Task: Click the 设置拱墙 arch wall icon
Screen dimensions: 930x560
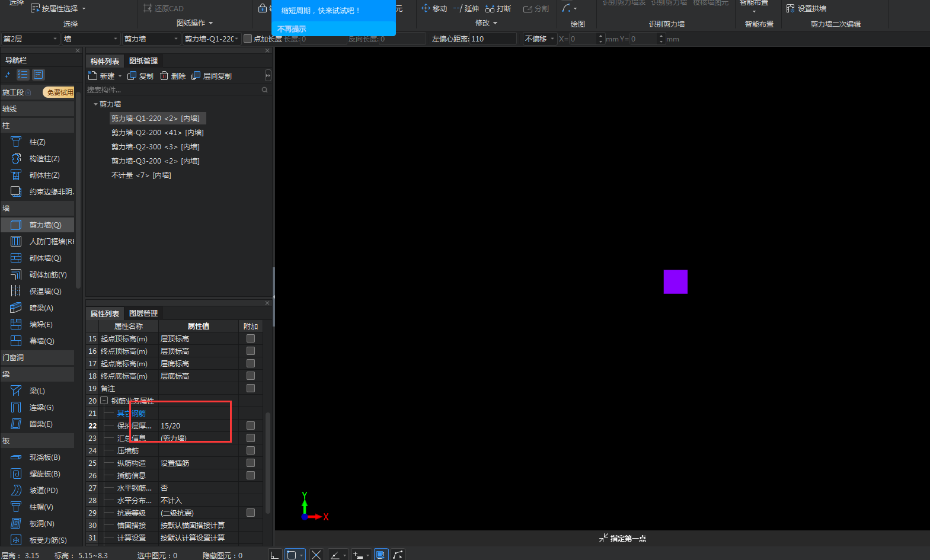Action: click(x=790, y=8)
